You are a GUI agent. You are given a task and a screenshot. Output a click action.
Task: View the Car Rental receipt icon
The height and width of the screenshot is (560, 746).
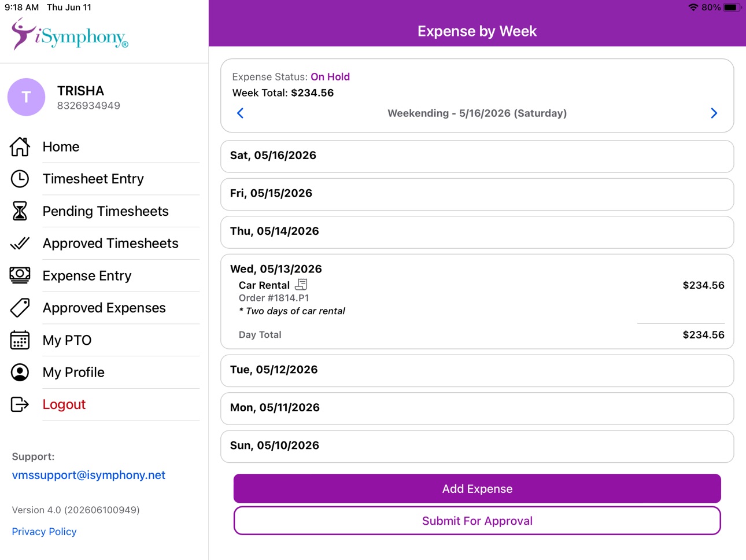point(301,285)
